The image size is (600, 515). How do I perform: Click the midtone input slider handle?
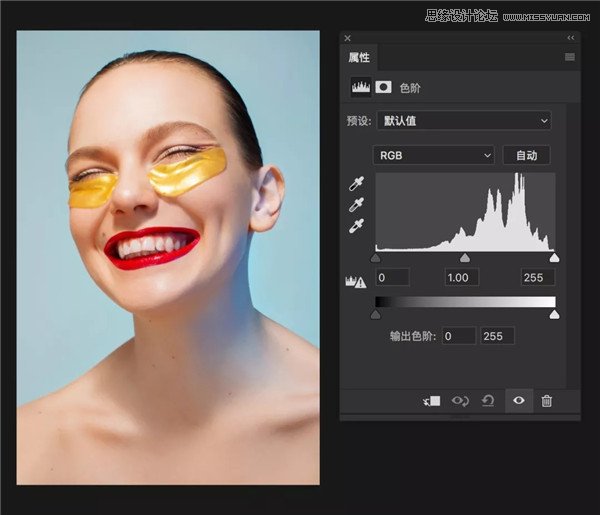[465, 258]
